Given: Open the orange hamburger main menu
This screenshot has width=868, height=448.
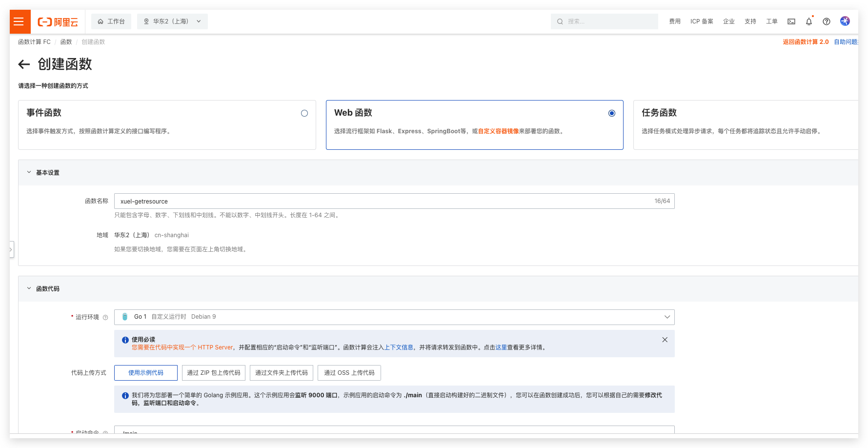Looking at the screenshot, I should pyautogui.click(x=19, y=21).
